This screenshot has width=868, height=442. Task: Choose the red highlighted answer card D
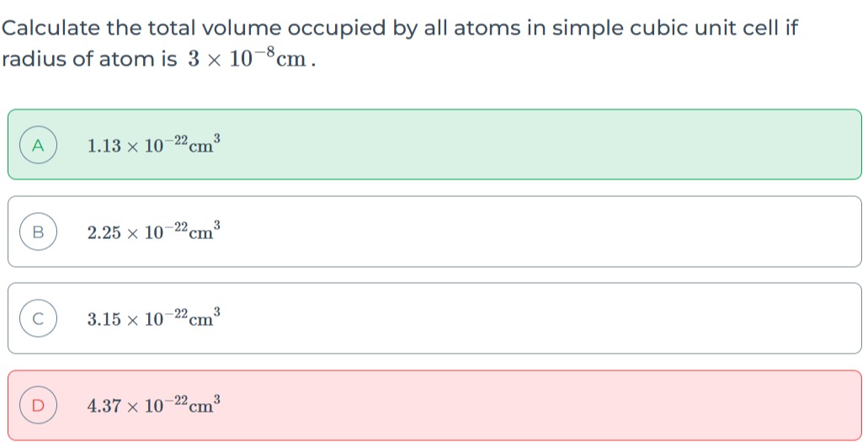[x=434, y=406]
